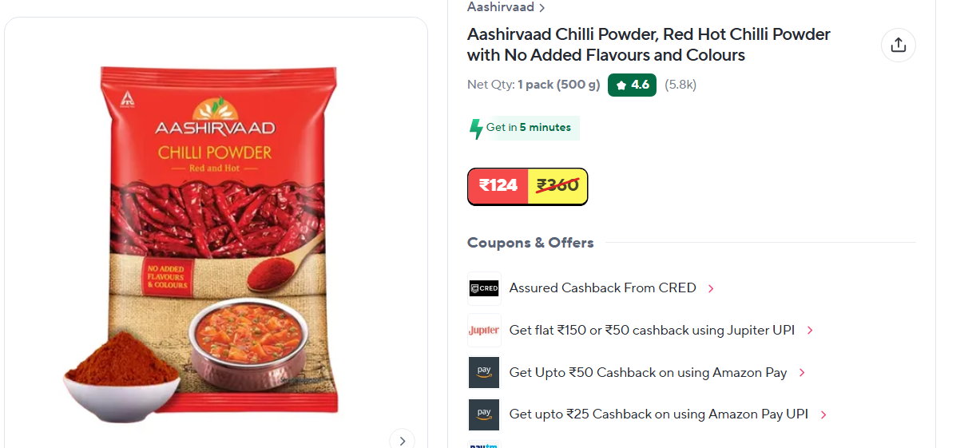The height and width of the screenshot is (448, 980).
Task: Click the partially visible Paytm offer icon
Action: pos(484,445)
